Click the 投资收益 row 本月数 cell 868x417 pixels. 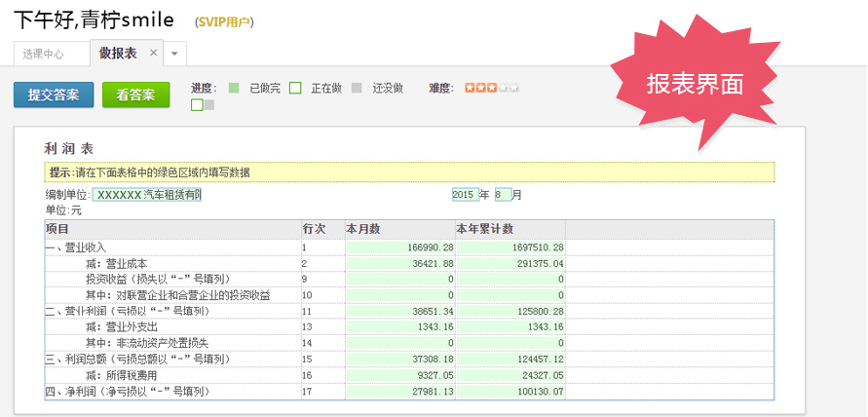pos(400,279)
